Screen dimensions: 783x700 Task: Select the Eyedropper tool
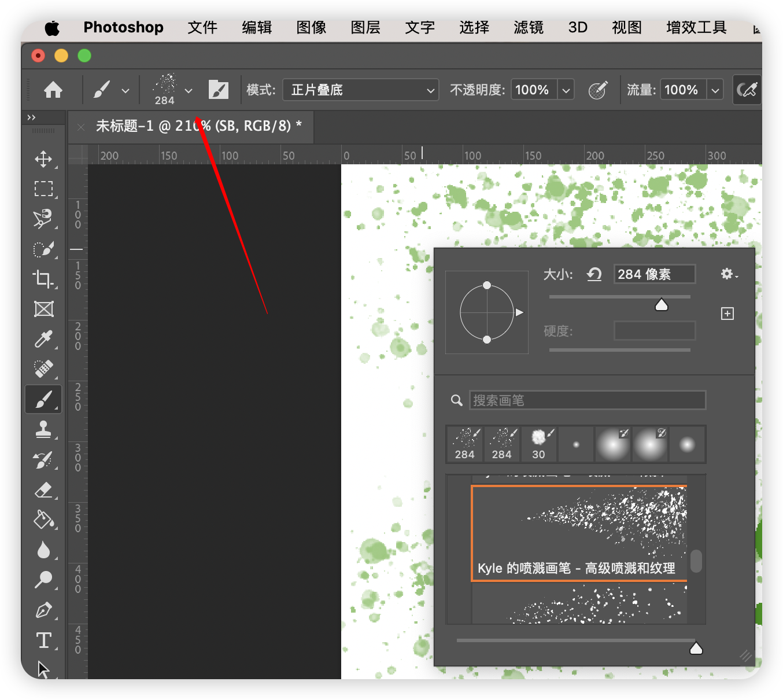tap(43, 339)
